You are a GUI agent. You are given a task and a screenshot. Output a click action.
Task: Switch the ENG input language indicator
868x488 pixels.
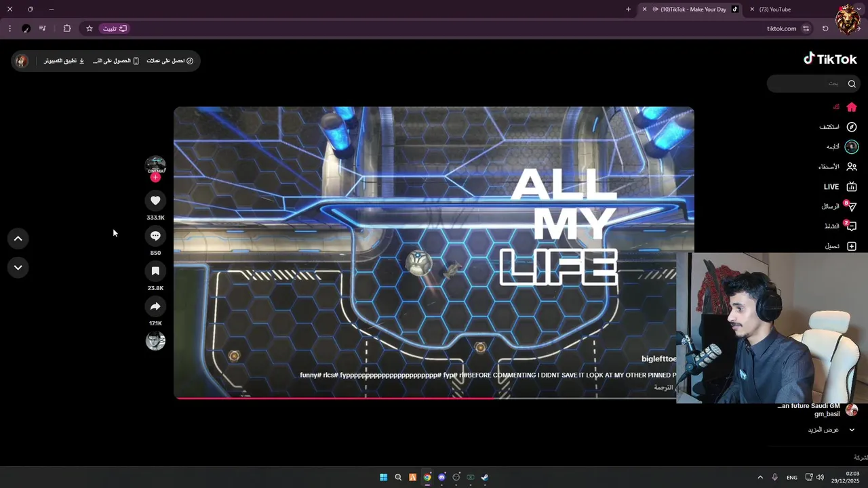pyautogui.click(x=791, y=478)
